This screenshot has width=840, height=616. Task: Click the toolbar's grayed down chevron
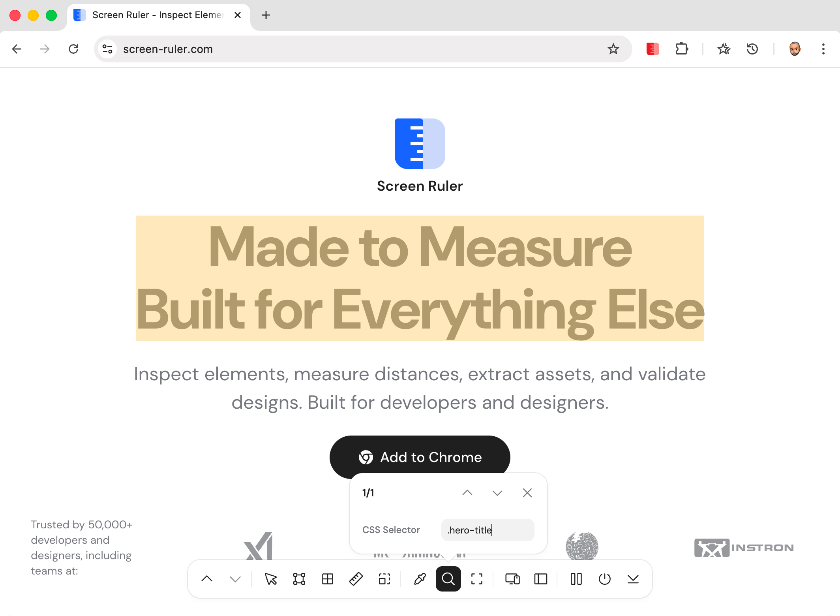(x=235, y=579)
